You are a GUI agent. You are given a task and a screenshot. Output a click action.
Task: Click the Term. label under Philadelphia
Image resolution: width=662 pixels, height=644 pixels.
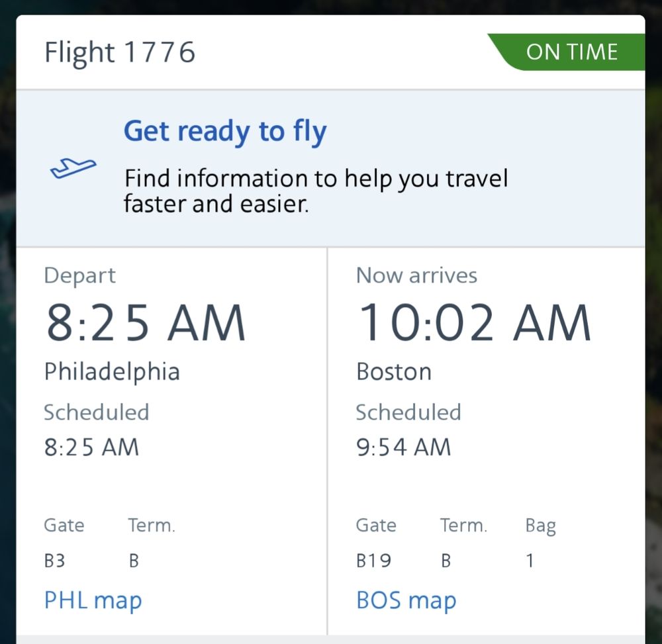pyautogui.click(x=152, y=526)
